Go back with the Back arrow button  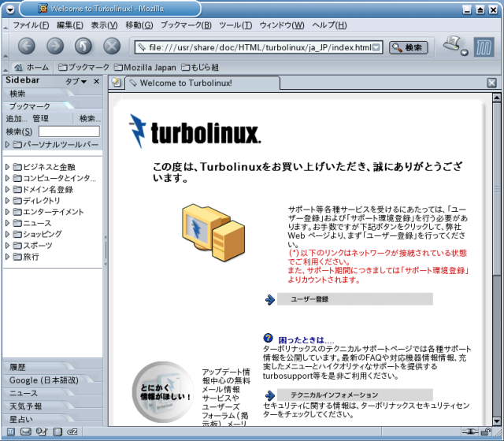[26, 46]
